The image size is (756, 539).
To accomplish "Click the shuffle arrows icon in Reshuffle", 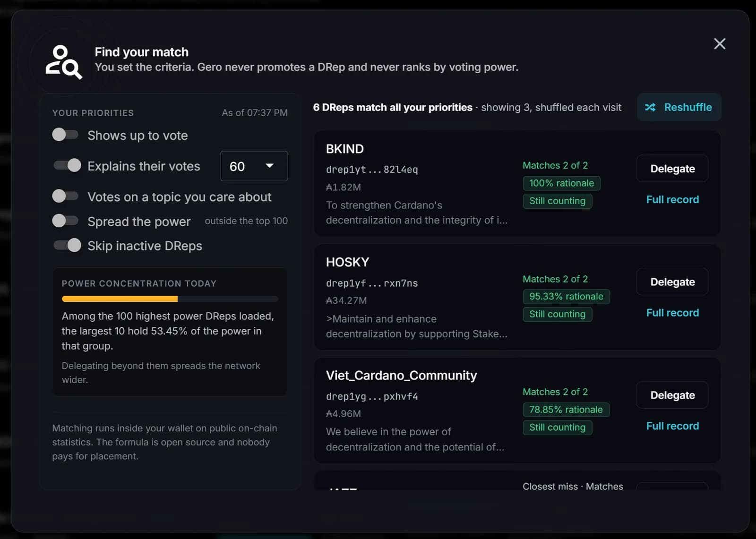I will (x=651, y=107).
